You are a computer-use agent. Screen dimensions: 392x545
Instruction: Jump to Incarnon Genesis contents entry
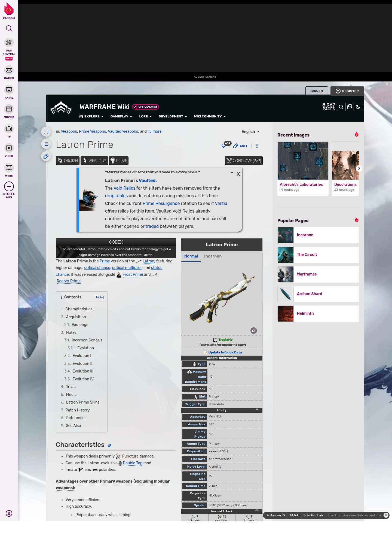(87, 340)
